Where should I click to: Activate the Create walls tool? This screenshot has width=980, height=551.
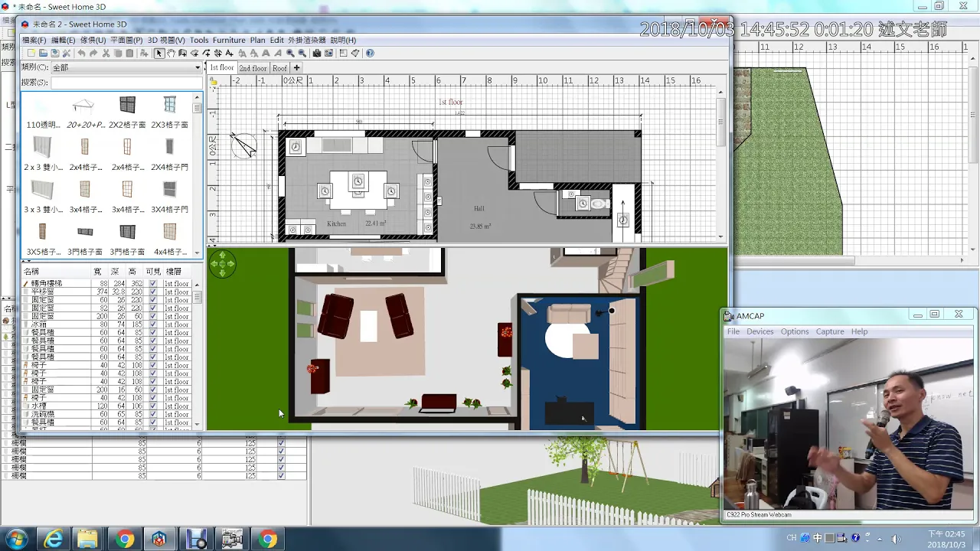point(182,54)
